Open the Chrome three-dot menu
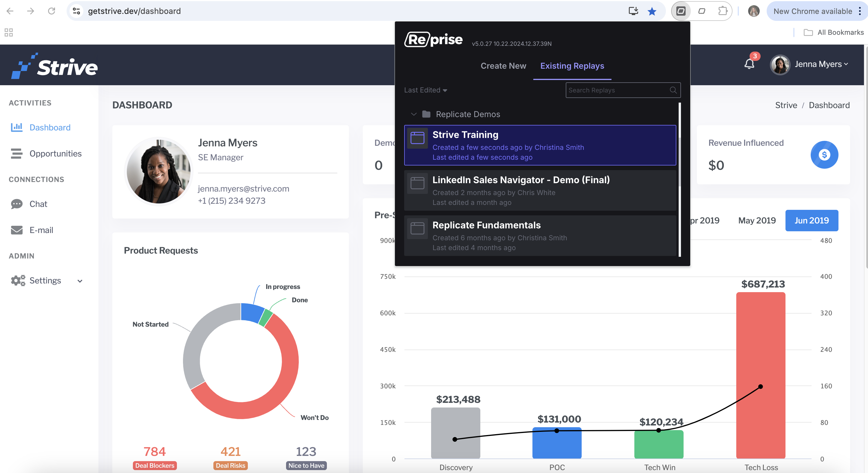Screen dimensions: 868x473 860,11
